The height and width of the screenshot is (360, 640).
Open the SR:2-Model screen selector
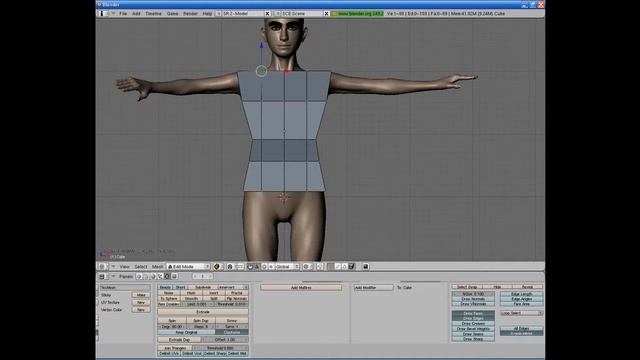[219, 13]
